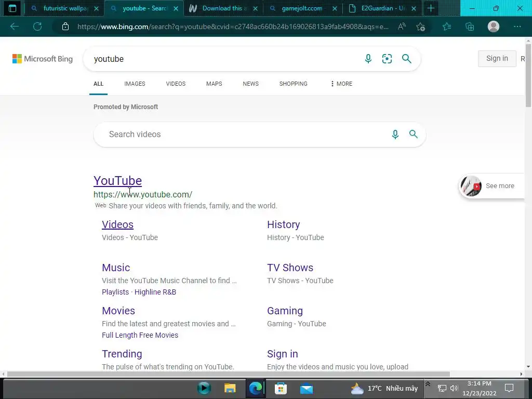Open Mail app from the taskbar
Viewport: 532px width, 399px height.
tap(307, 389)
